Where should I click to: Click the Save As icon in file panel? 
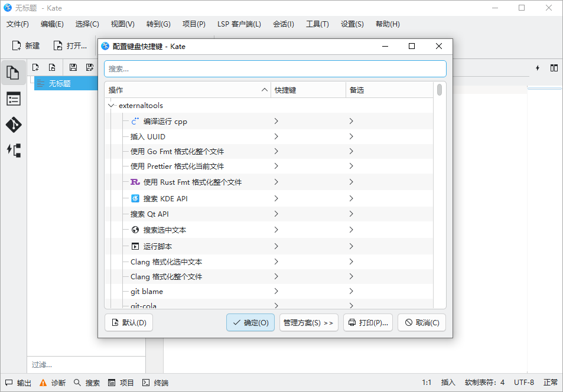[89, 68]
